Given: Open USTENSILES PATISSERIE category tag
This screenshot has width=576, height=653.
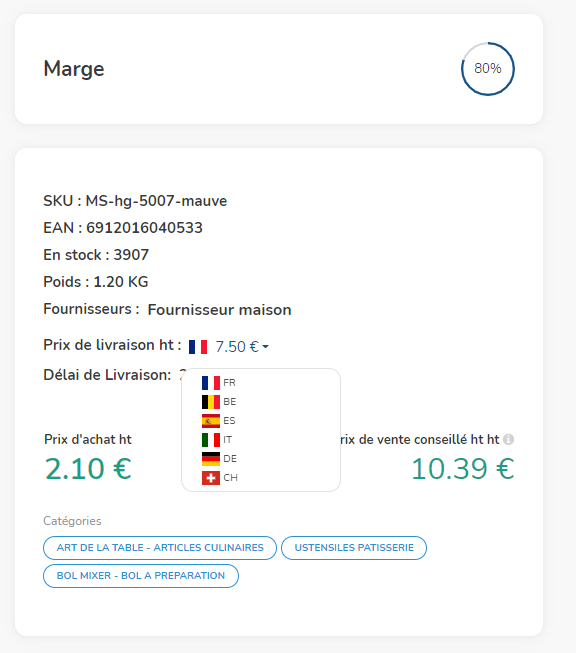Looking at the screenshot, I should 354,548.
